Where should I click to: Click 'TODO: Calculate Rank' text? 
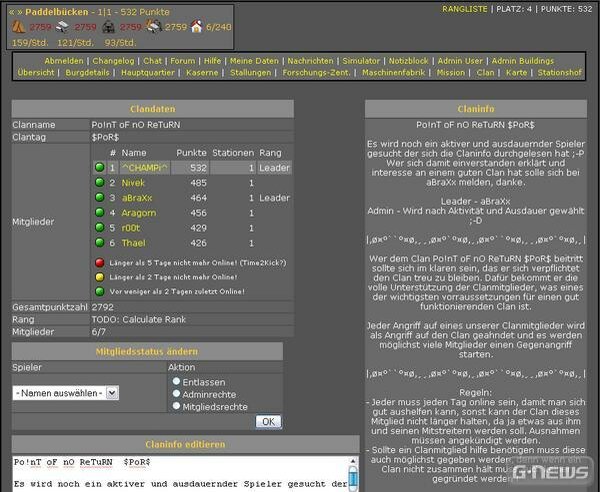tap(139, 319)
